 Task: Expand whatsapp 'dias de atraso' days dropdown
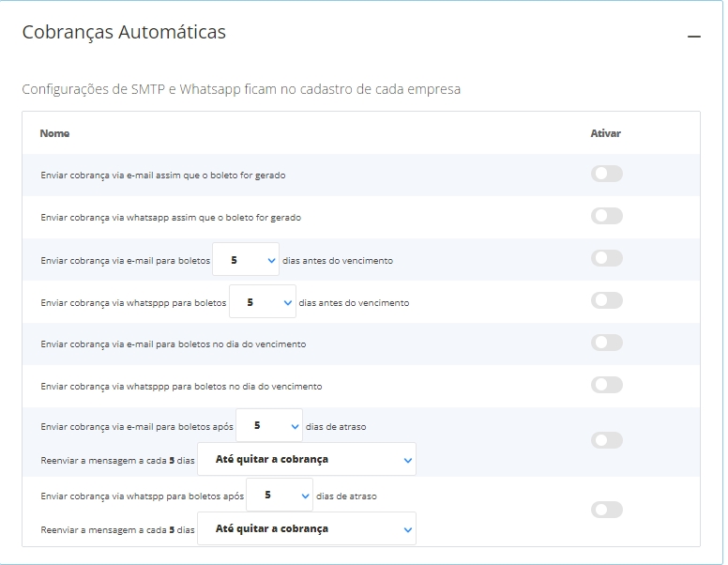pos(279,495)
